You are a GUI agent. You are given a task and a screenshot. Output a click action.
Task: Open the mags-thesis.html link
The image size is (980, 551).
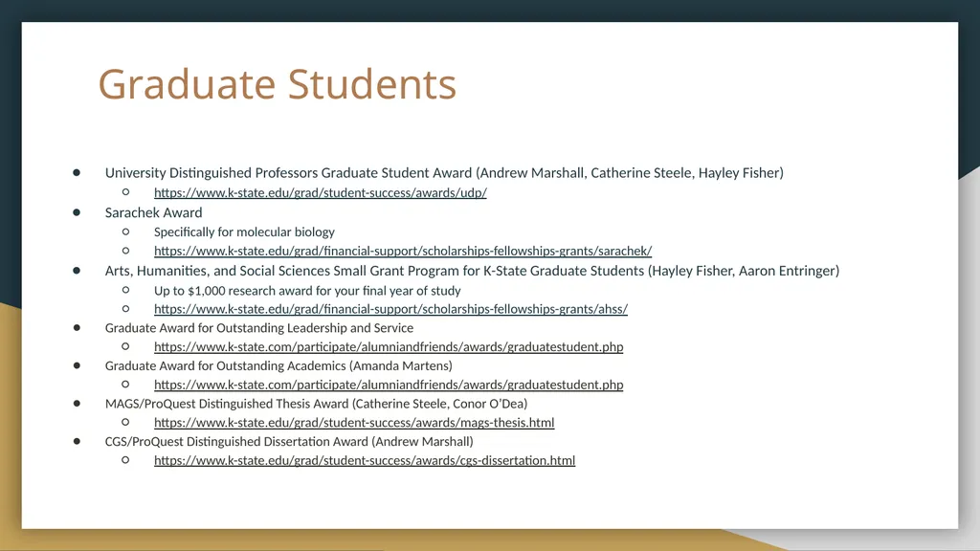click(354, 422)
